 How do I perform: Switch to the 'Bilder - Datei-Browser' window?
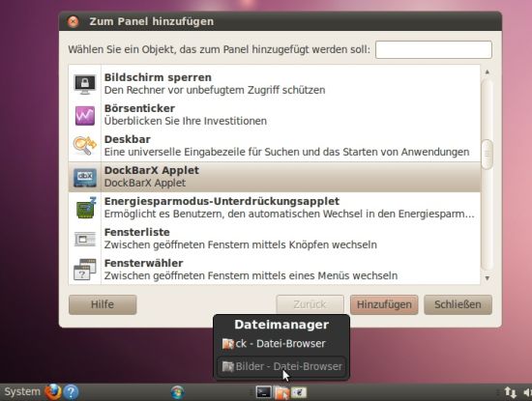281,366
